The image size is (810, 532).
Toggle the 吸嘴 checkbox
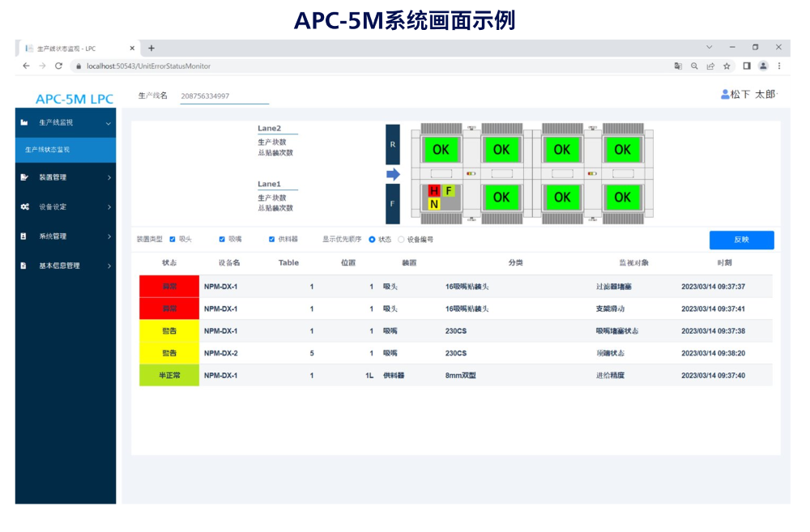tap(222, 239)
